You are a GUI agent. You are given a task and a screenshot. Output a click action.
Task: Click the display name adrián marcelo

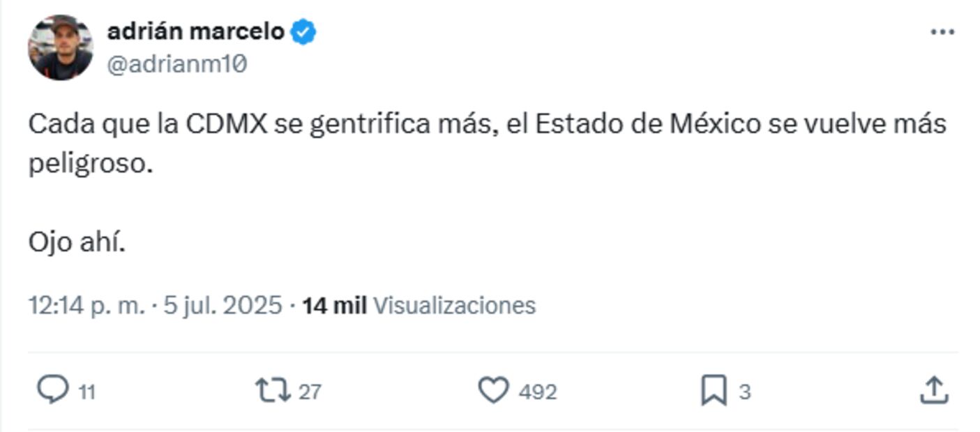[195, 31]
